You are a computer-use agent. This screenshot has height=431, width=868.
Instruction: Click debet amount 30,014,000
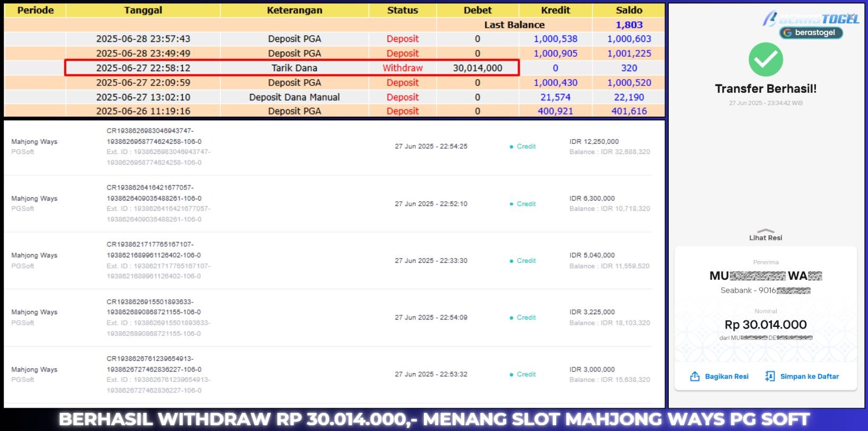478,68
